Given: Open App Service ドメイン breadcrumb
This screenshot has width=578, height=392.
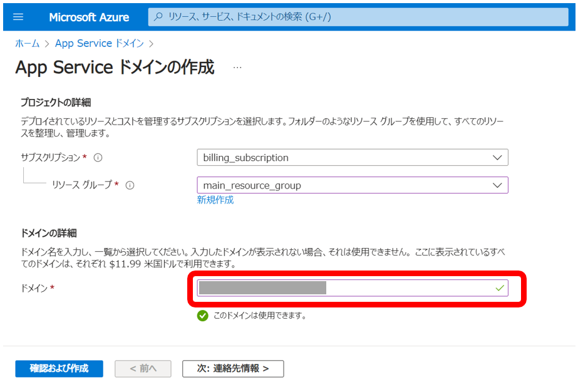Looking at the screenshot, I should (x=100, y=43).
